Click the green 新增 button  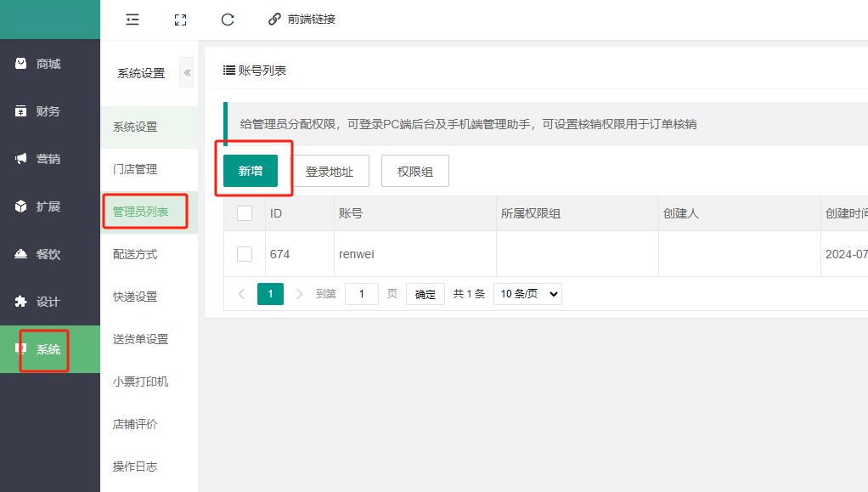[251, 171]
